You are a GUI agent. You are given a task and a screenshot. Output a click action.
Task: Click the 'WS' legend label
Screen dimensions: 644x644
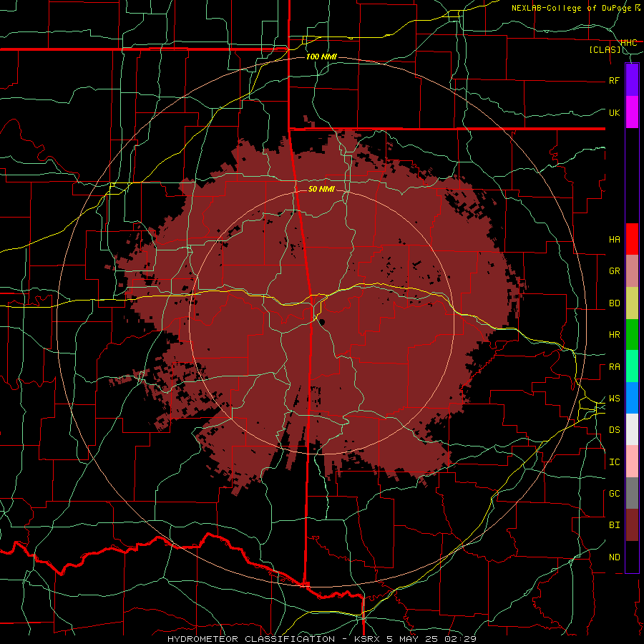(615, 399)
